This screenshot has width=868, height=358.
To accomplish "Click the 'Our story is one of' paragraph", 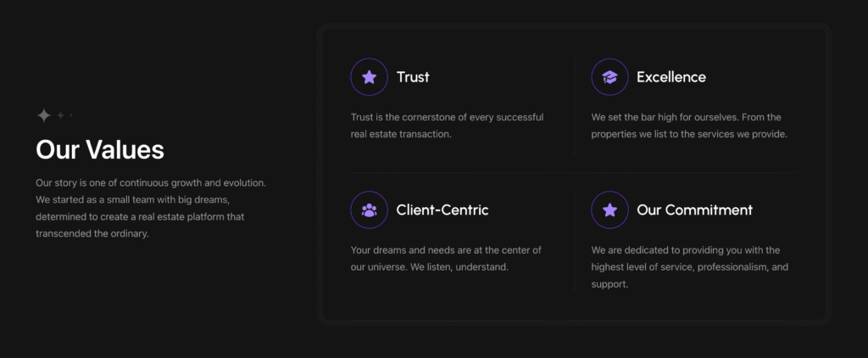I will 151,208.
